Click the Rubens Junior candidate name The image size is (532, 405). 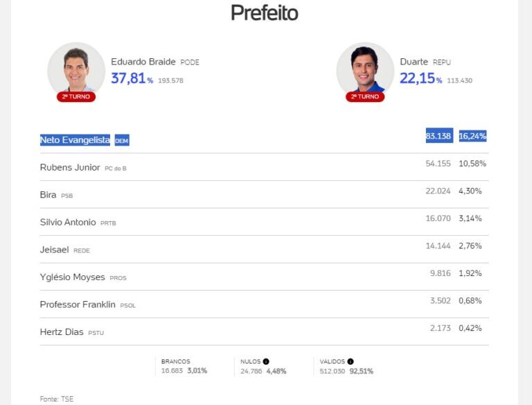(70, 167)
